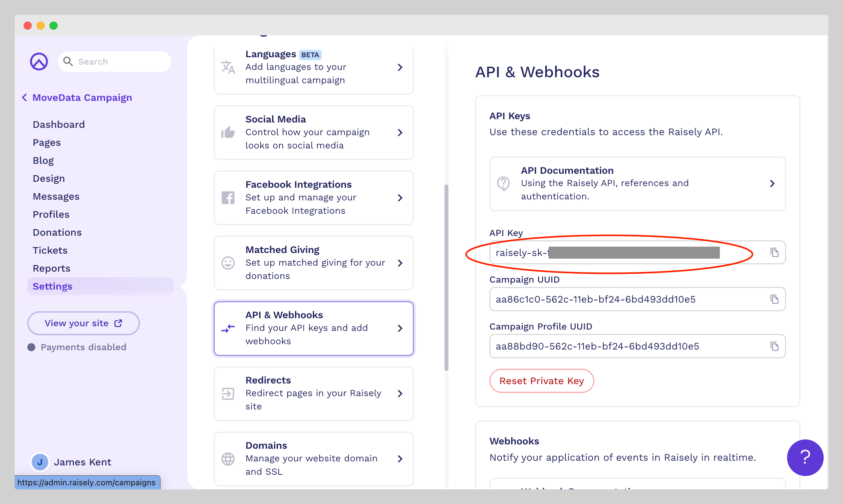The height and width of the screenshot is (504, 843).
Task: Copy the API Key to clipboard
Action: click(774, 252)
